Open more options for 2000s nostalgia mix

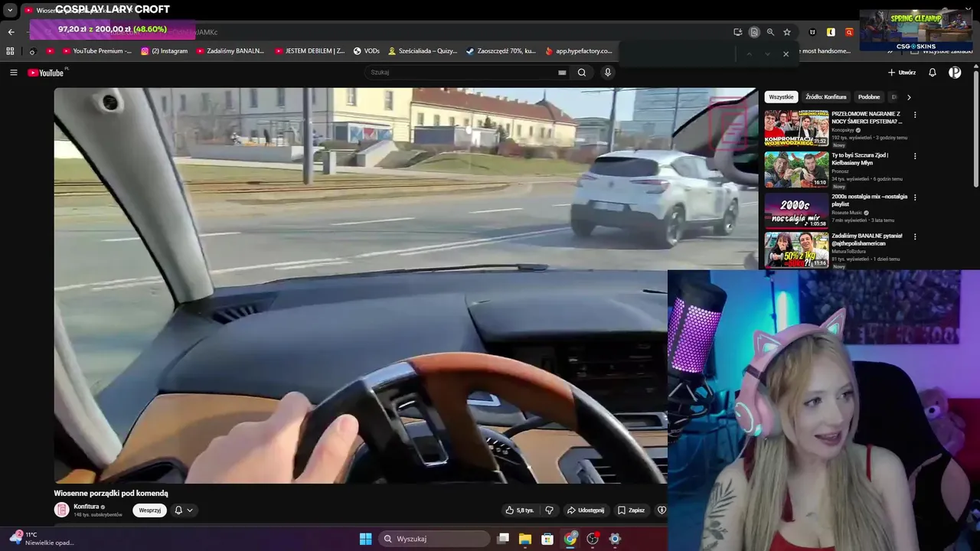point(915,197)
